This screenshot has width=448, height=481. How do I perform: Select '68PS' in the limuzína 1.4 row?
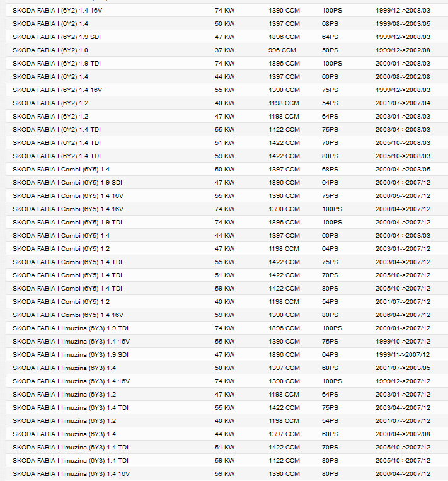point(330,368)
